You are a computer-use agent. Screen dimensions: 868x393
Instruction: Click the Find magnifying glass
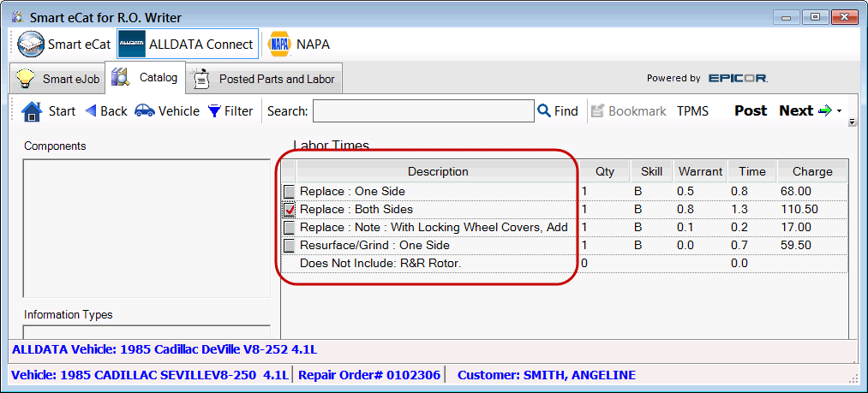tap(543, 111)
